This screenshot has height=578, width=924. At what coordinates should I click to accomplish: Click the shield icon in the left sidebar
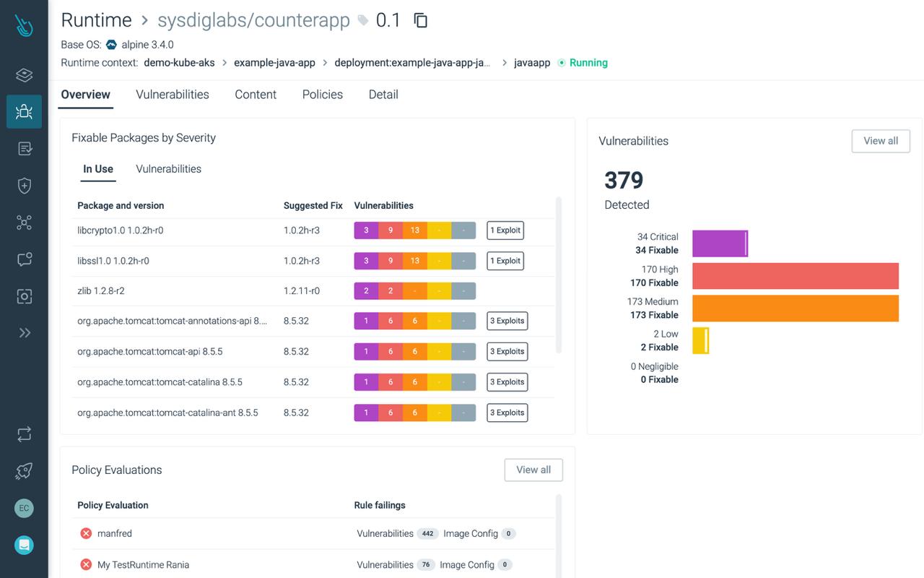point(24,185)
